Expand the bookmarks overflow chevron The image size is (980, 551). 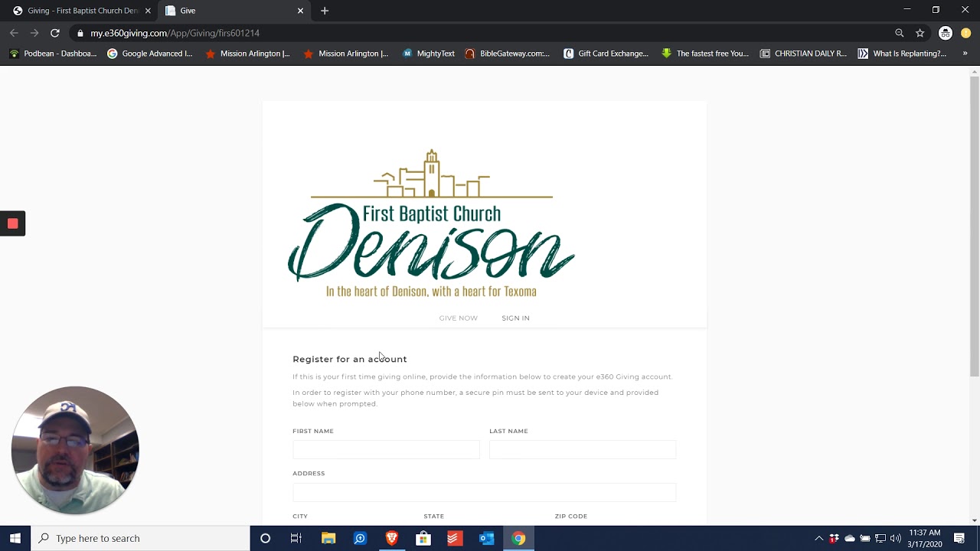tap(965, 54)
